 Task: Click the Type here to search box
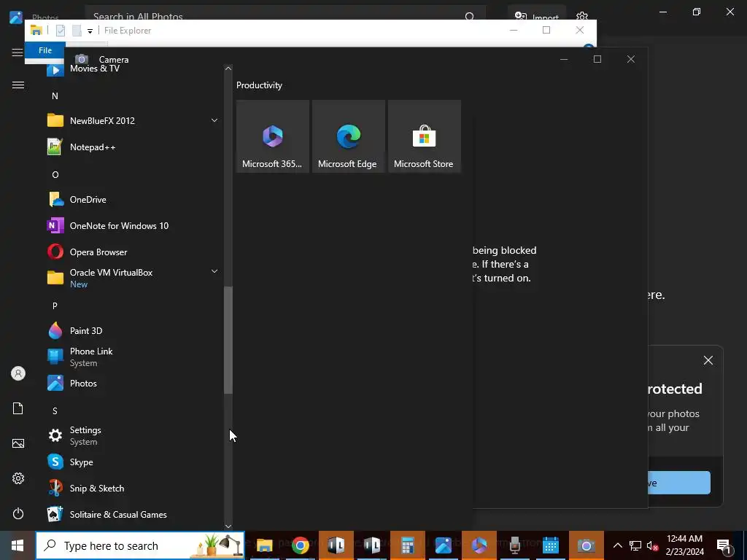[x=140, y=545]
